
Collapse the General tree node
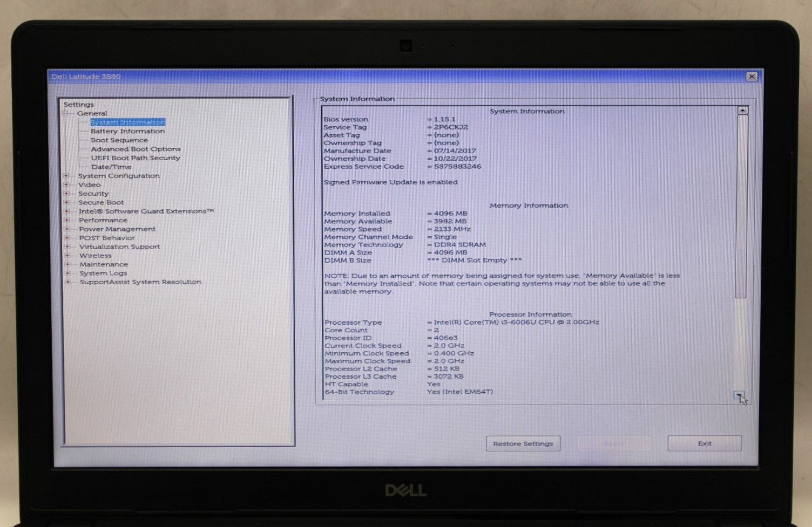click(65, 113)
